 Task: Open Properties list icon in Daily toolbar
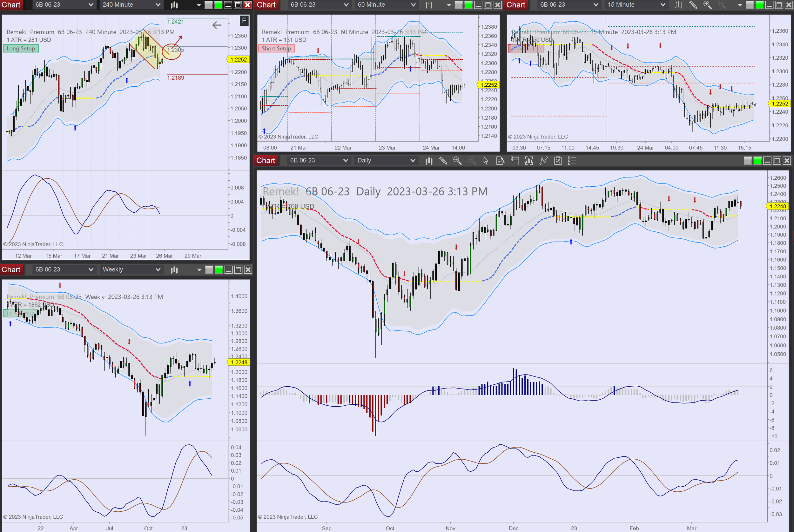click(572, 161)
